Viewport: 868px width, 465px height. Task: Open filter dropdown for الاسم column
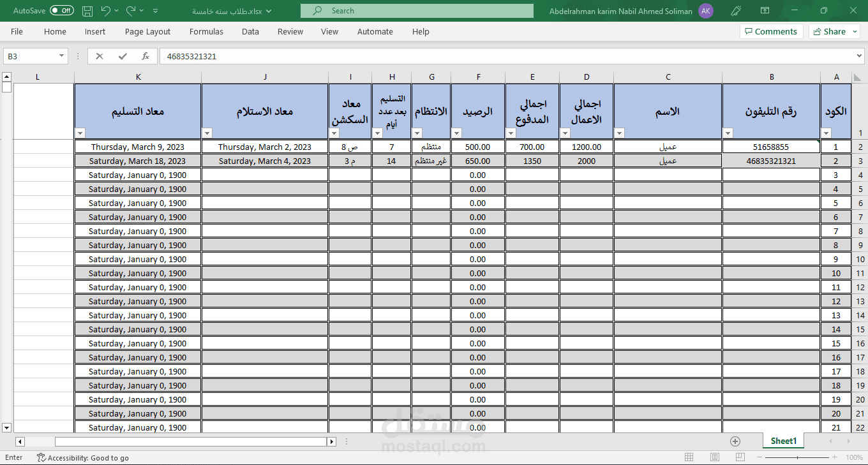[620, 133]
